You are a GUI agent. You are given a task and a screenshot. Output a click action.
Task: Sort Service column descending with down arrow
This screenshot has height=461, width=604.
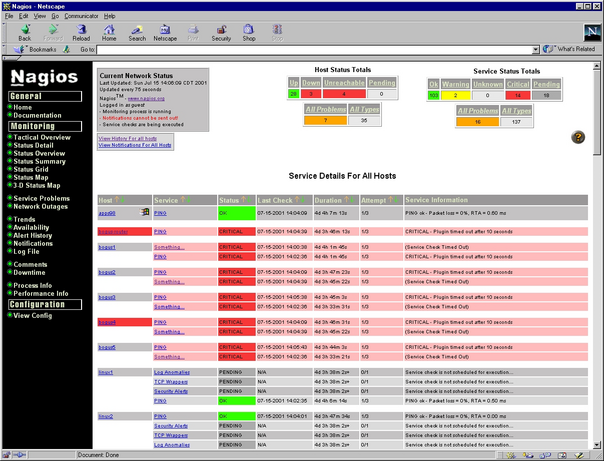(x=189, y=199)
